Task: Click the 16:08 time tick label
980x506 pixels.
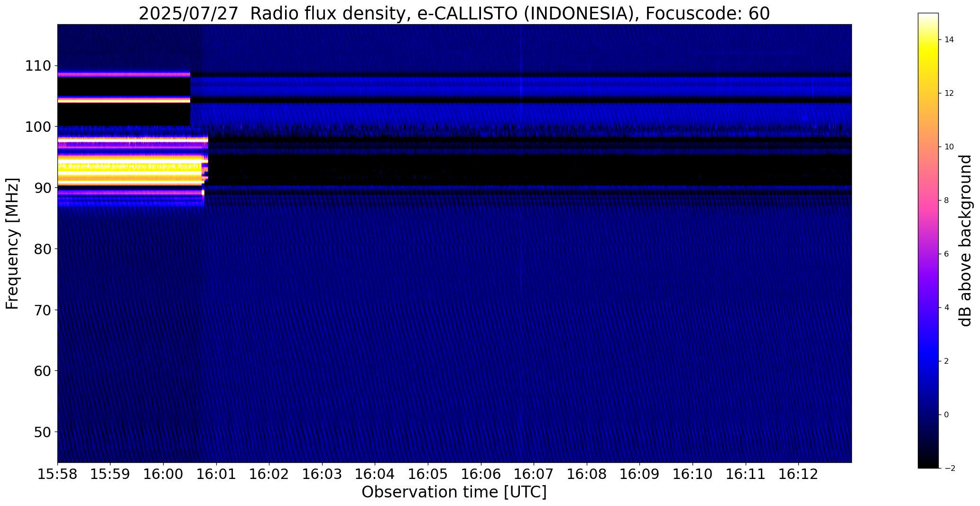Action: (587, 474)
